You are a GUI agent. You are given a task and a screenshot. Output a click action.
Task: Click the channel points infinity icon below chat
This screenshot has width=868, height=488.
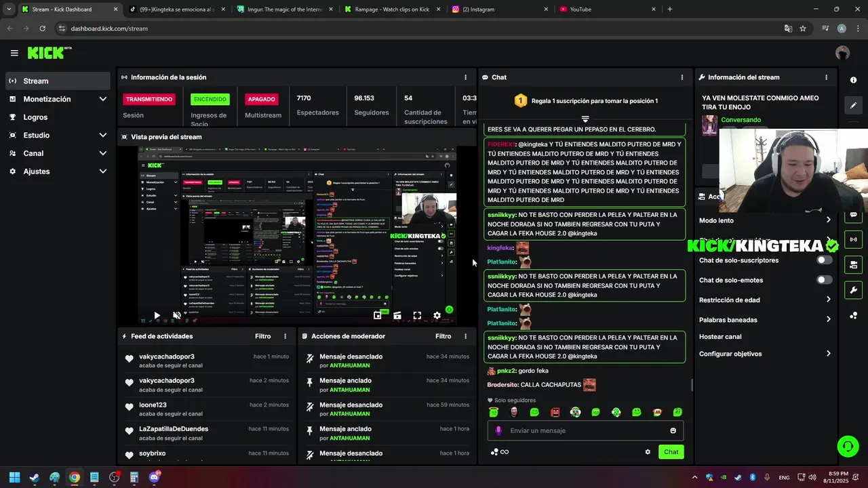[x=500, y=452]
